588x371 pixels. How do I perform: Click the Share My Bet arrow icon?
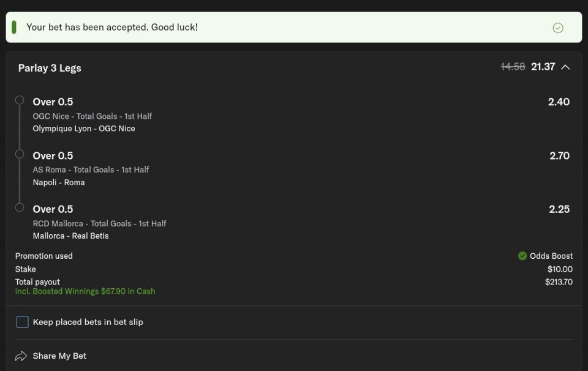point(21,356)
